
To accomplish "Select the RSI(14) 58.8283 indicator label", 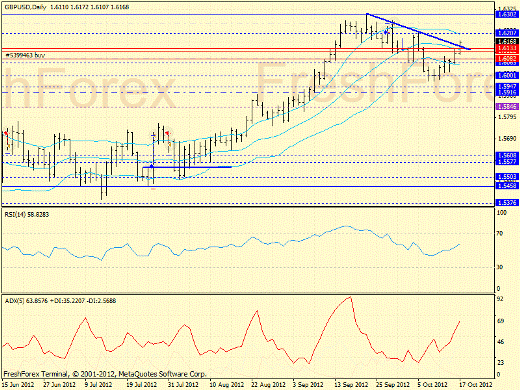I will [x=27, y=214].
